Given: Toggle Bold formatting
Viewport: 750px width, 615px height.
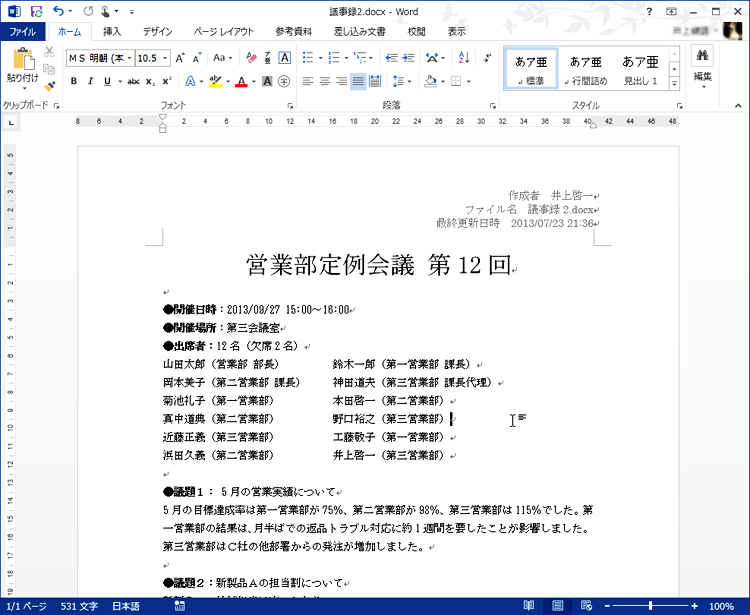Looking at the screenshot, I should 74,81.
